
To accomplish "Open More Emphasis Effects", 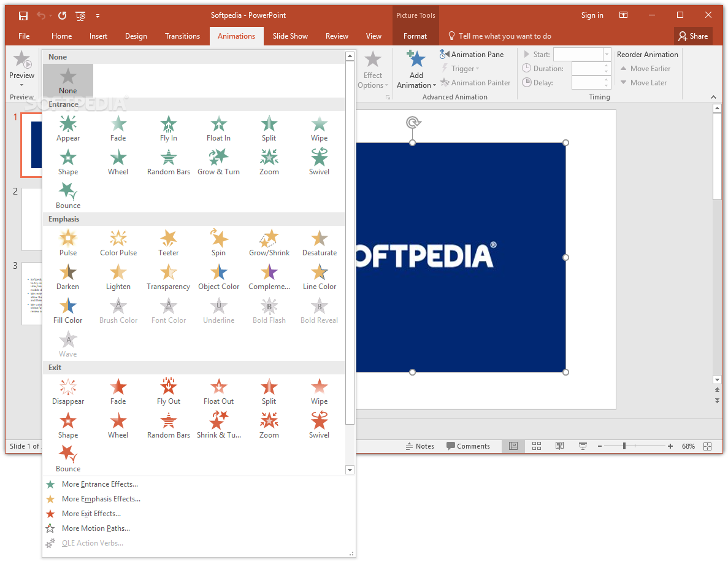I will click(x=101, y=499).
